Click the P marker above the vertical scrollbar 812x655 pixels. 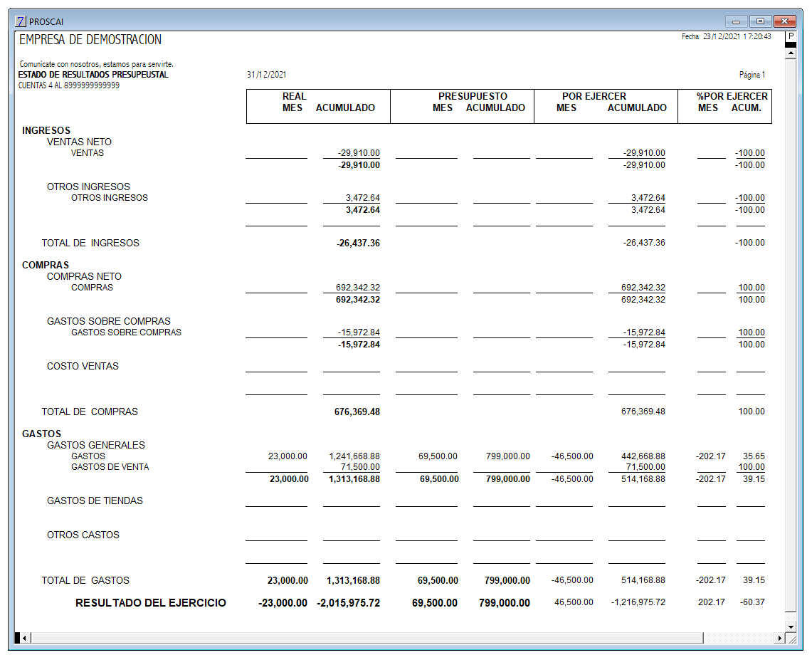[x=791, y=36]
